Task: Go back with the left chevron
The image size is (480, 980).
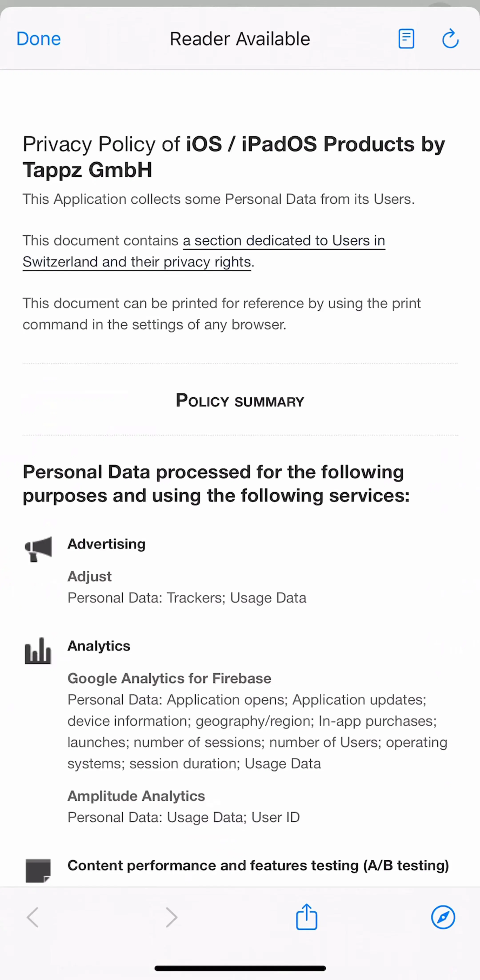Action: click(x=33, y=917)
